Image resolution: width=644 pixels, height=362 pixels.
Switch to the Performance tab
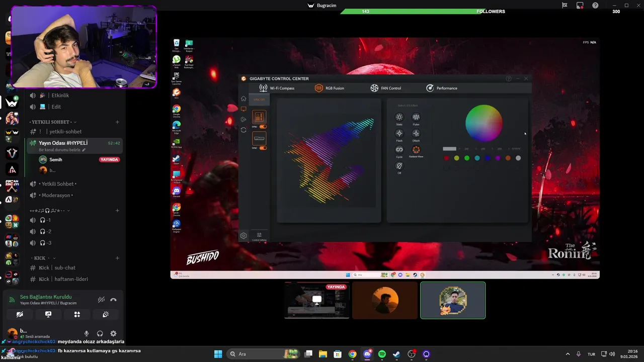442,88
